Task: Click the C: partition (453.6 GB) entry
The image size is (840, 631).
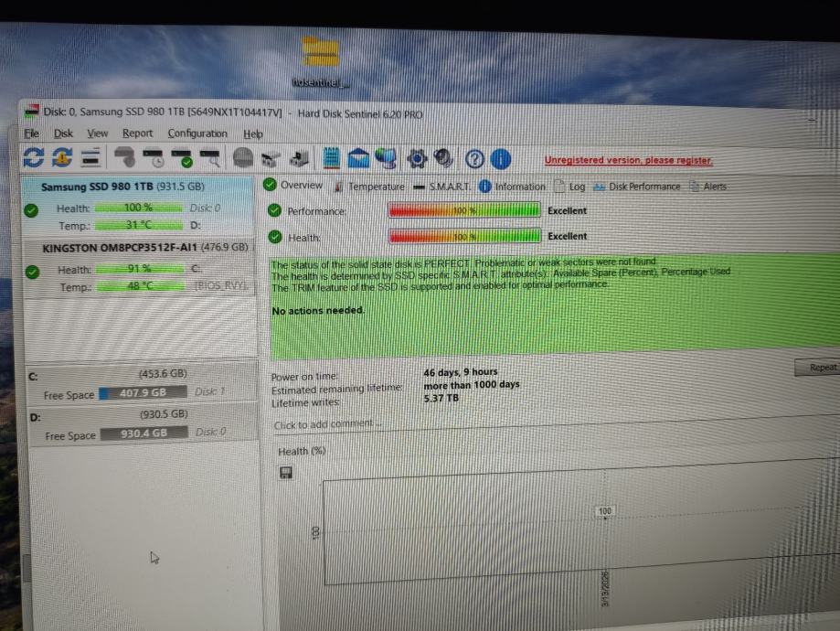Action: click(x=142, y=383)
